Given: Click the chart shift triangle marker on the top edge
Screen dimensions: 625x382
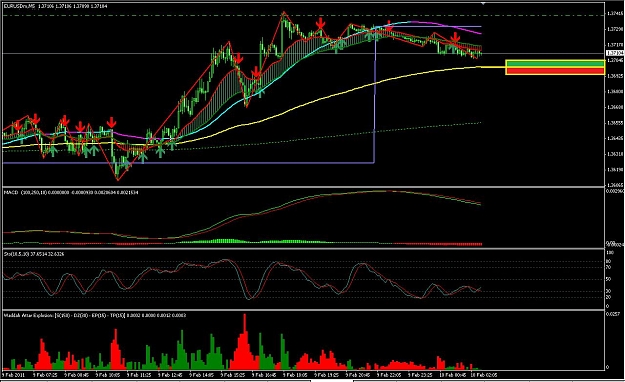Looking at the screenshot, I should (483, 4).
